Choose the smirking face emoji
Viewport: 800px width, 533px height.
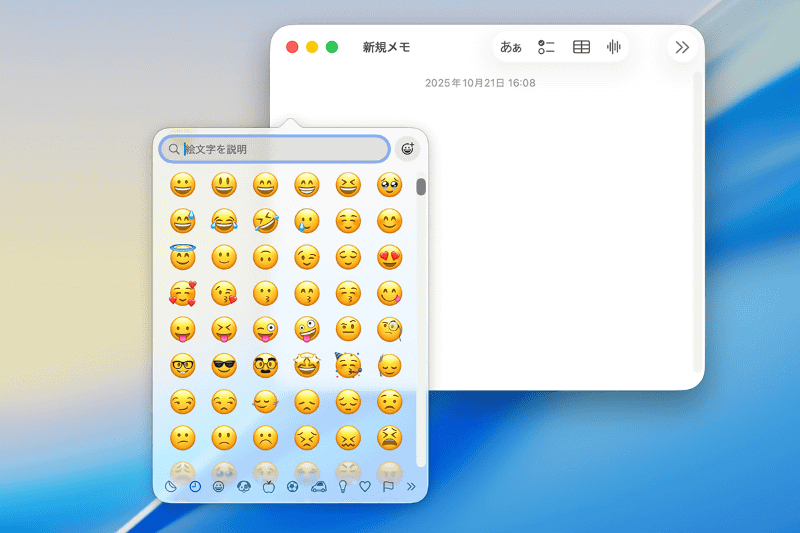click(183, 402)
